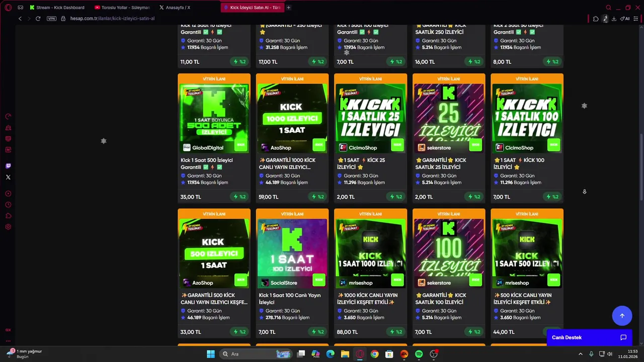
Task: Open SocialStore 1 Saat 100 İzleyici thumbnail
Action: (x=292, y=253)
